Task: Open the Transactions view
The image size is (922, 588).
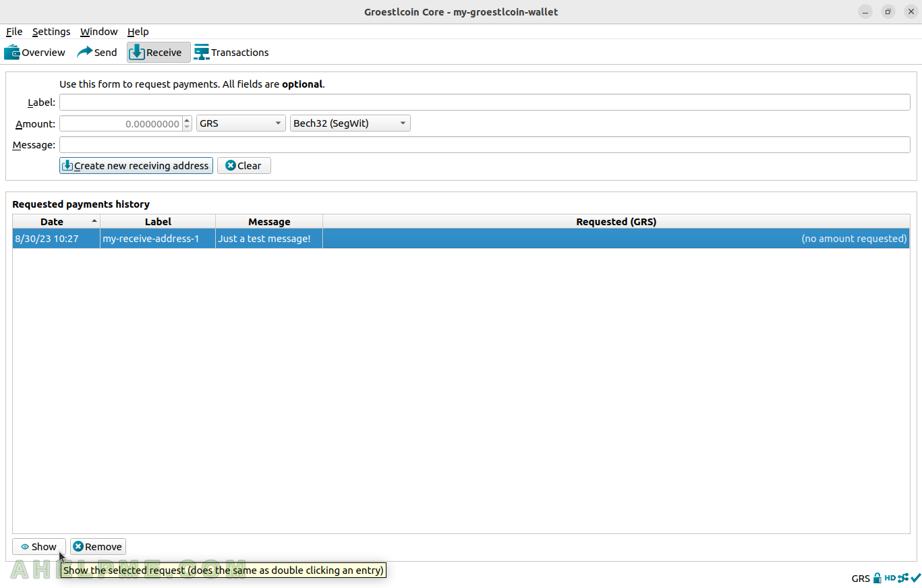Action: click(231, 53)
